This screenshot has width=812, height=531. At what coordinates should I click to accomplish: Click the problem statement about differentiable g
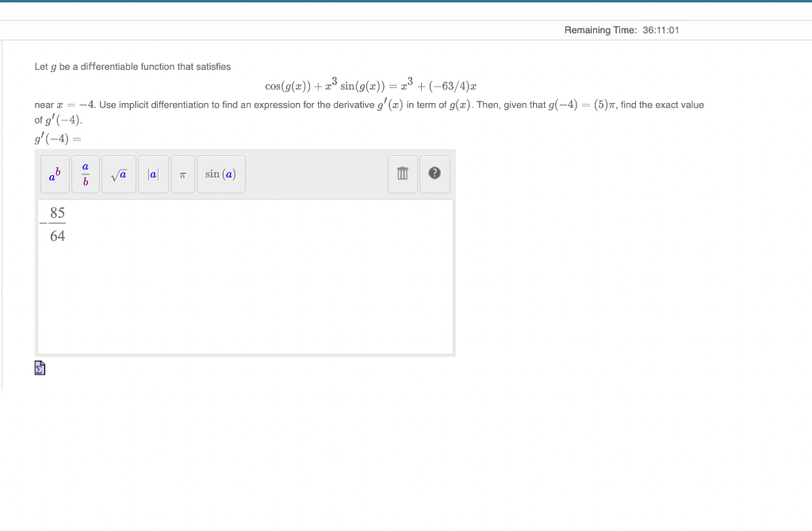132,67
